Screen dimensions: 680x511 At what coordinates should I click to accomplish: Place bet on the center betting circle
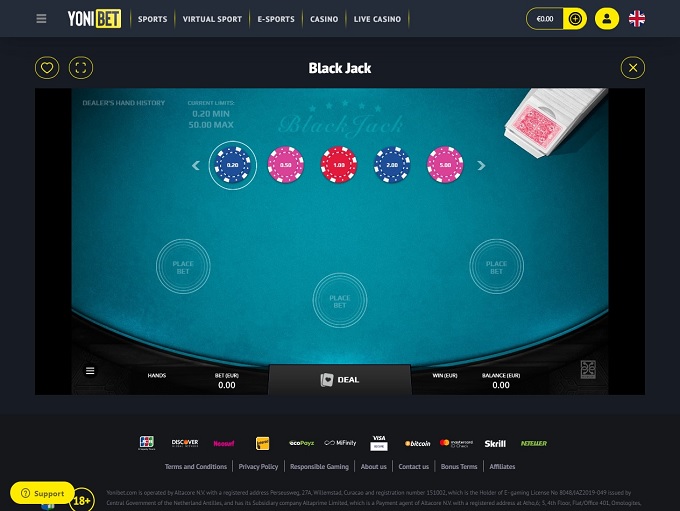tap(340, 300)
